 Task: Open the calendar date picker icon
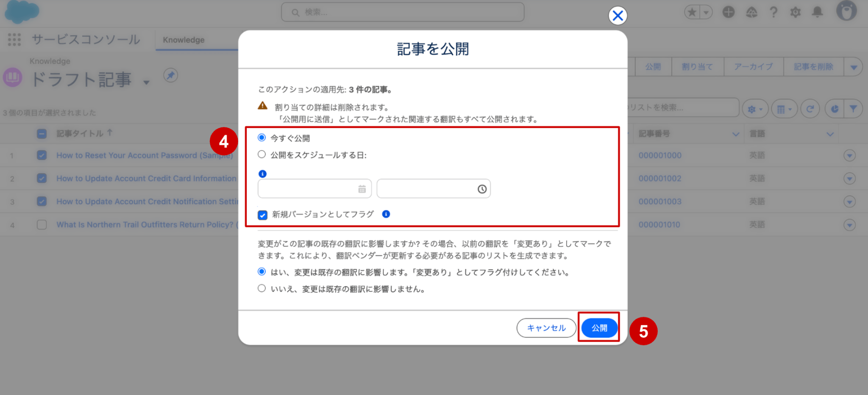[362, 189]
